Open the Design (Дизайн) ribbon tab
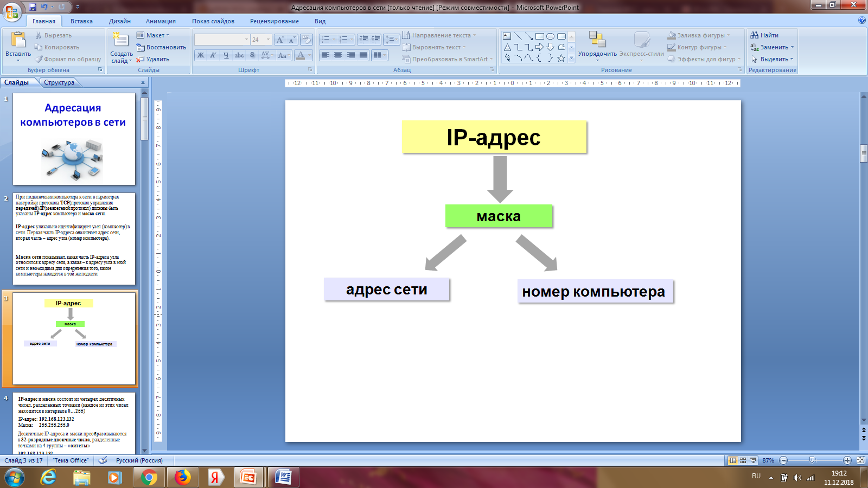868x488 pixels. click(120, 21)
